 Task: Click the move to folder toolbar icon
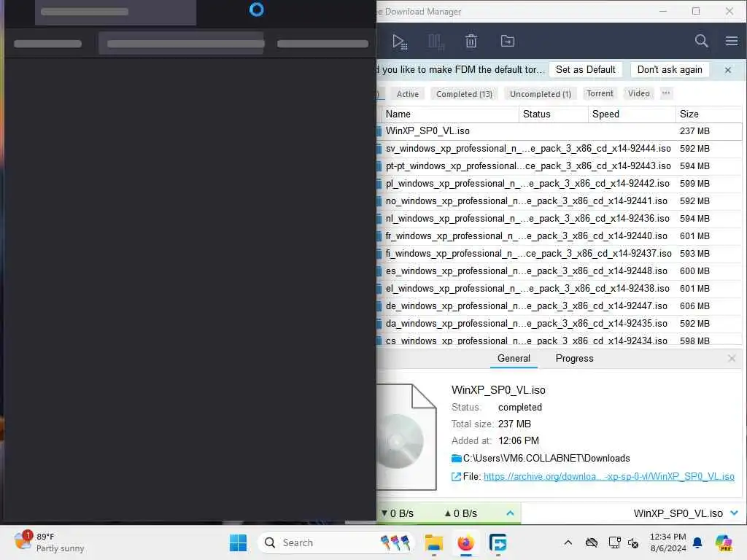508,42
